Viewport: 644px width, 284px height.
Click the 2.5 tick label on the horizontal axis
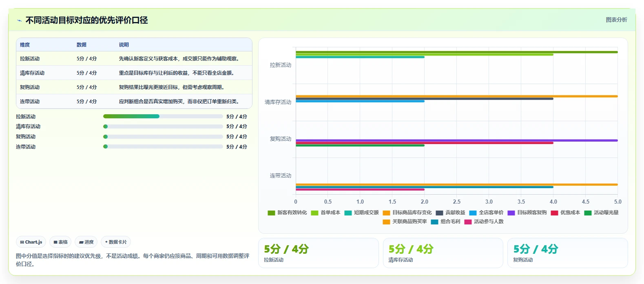click(x=457, y=202)
